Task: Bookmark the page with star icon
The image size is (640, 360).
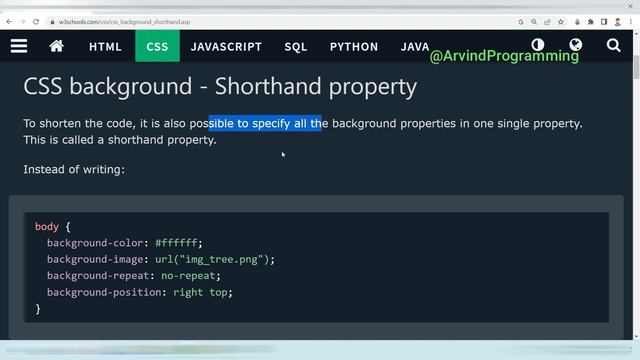Action: (x=561, y=22)
